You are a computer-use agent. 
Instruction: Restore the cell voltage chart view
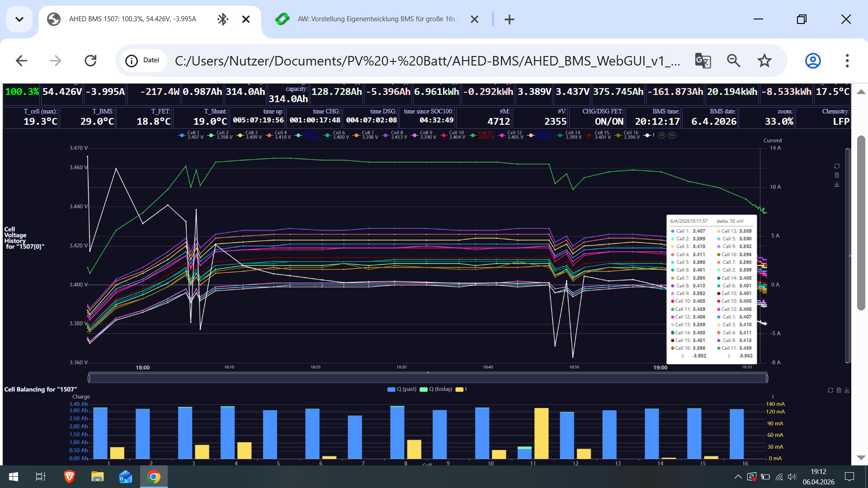tap(837, 166)
